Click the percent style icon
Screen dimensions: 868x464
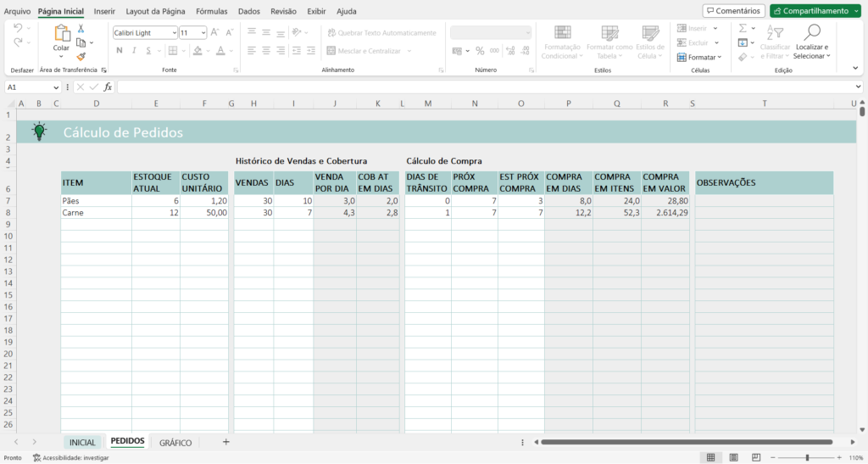coord(480,51)
